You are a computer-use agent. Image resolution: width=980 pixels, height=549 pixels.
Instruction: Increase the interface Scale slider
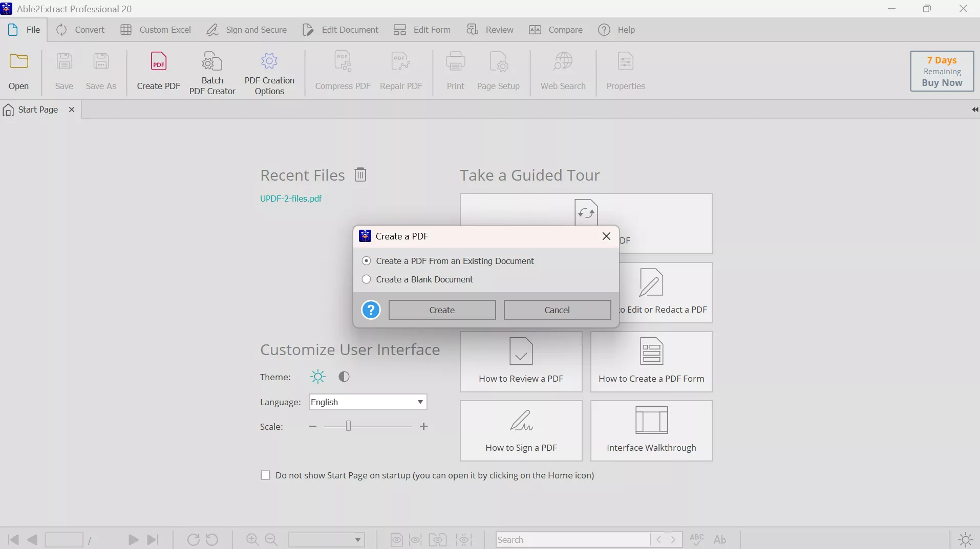tap(424, 426)
